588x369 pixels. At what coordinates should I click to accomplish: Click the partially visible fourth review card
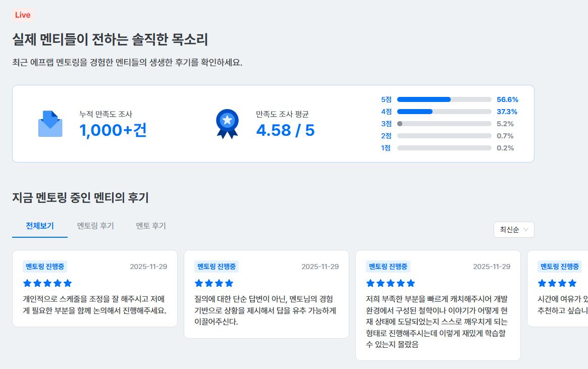(x=558, y=288)
